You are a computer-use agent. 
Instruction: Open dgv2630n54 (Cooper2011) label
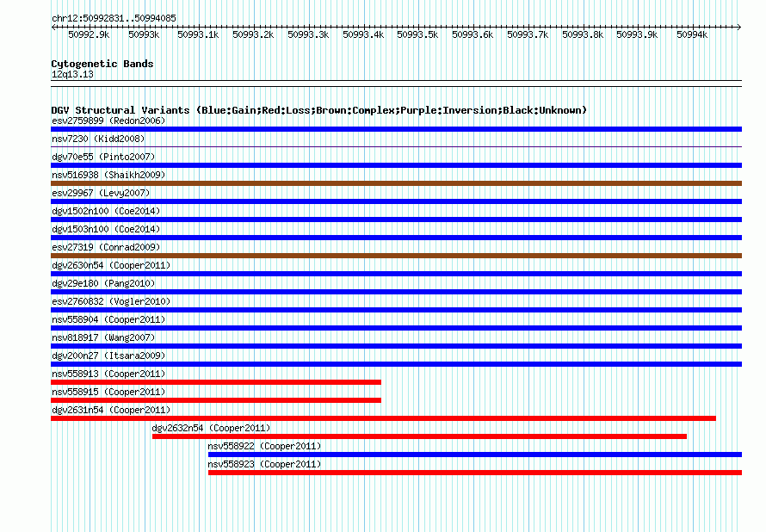(111, 265)
